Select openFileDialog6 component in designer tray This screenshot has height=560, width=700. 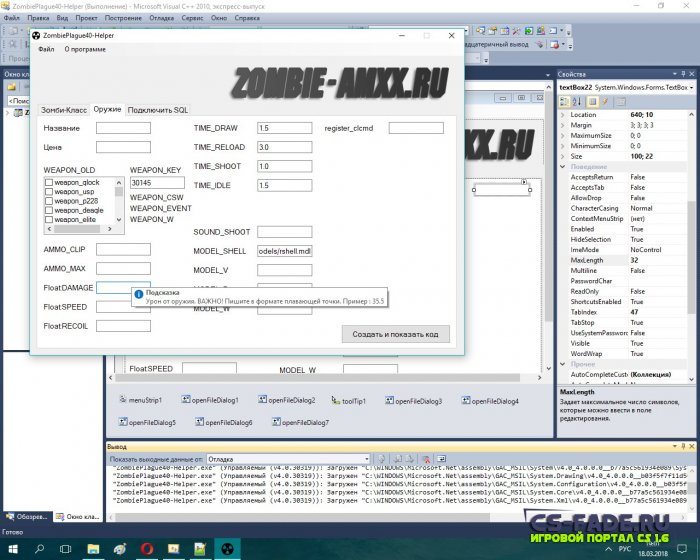[x=224, y=422]
